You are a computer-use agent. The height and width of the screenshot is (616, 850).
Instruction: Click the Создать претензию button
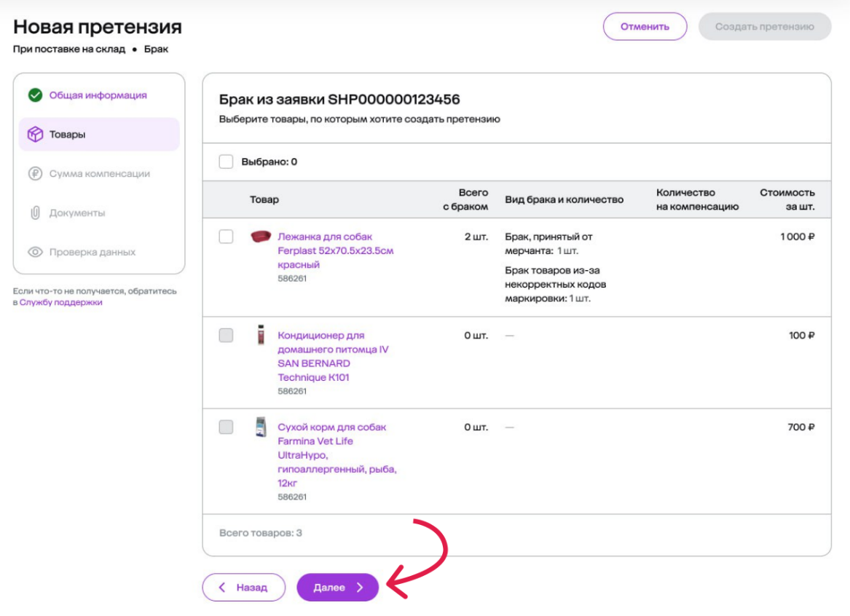click(x=765, y=26)
